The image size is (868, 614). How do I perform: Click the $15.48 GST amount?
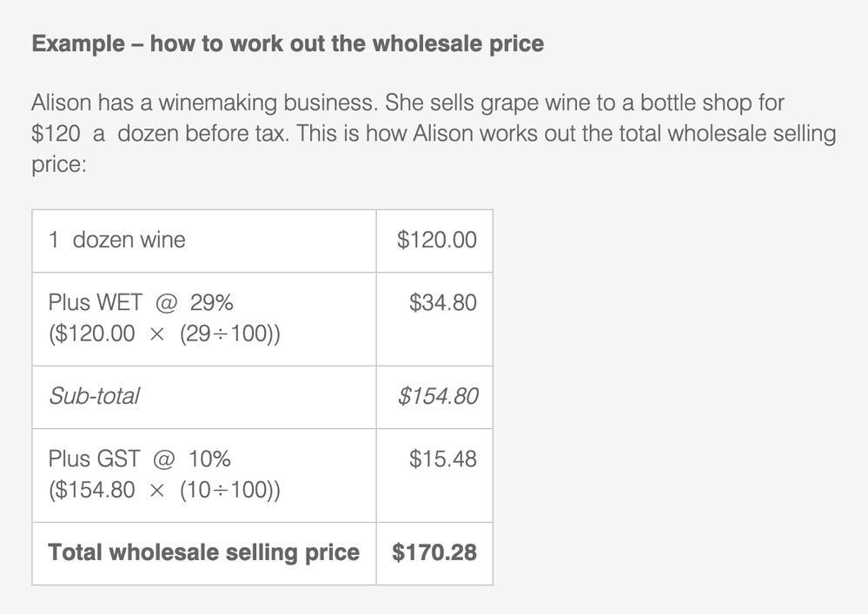[443, 459]
